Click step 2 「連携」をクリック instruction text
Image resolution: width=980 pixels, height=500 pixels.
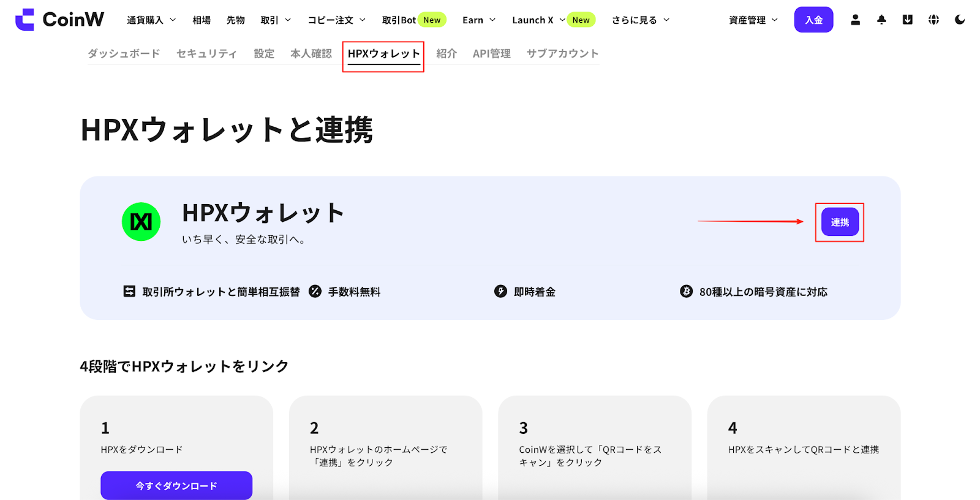coord(379,456)
